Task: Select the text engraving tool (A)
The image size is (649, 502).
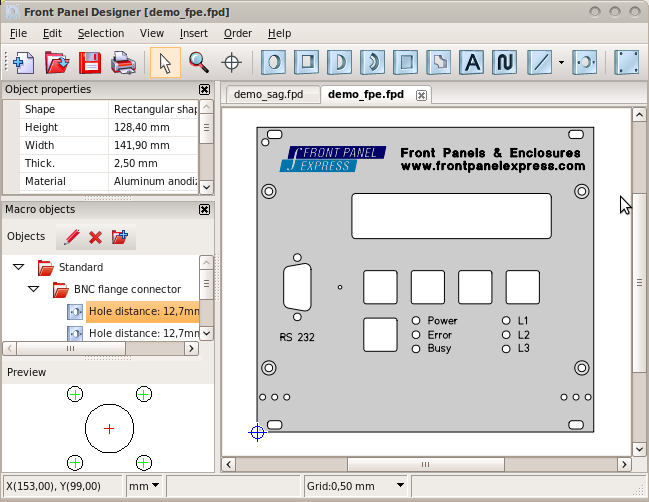Action: click(472, 62)
